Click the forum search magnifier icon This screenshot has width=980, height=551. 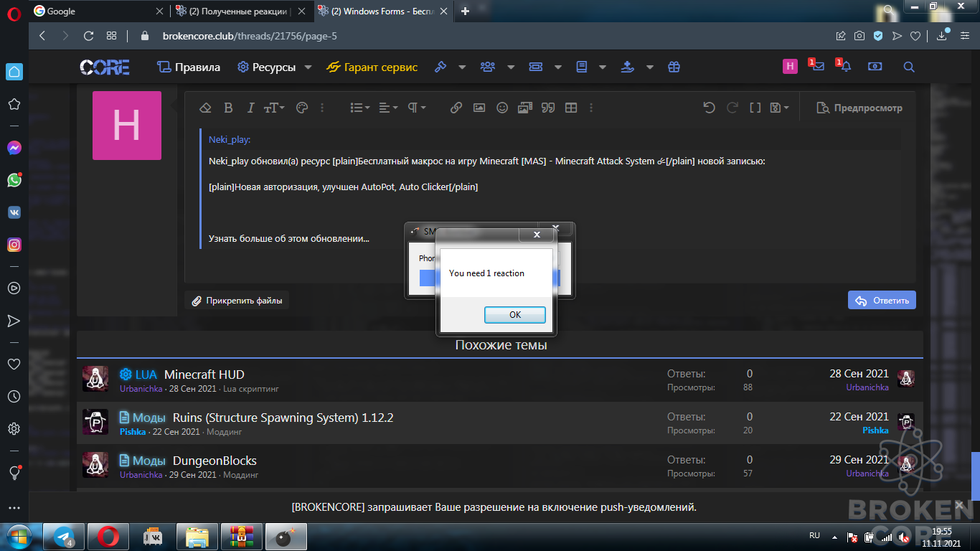[x=909, y=67]
